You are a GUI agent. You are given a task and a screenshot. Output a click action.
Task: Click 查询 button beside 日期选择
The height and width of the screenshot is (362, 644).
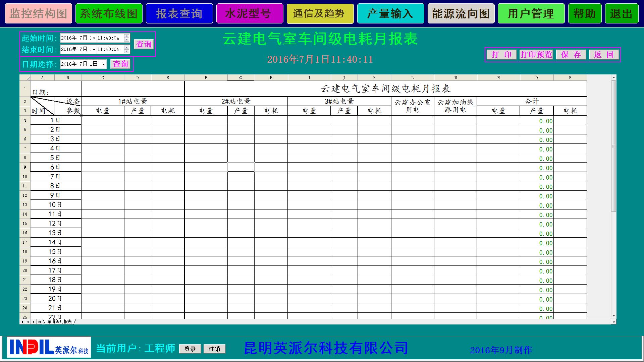120,64
